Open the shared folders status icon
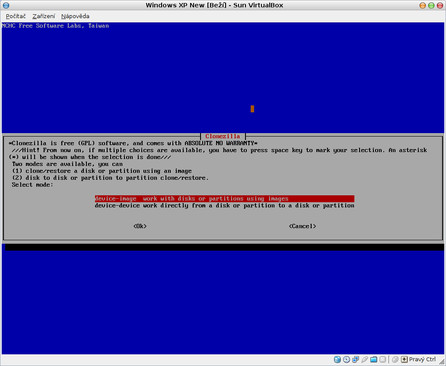Screen dimensions: 446x366 374,359
